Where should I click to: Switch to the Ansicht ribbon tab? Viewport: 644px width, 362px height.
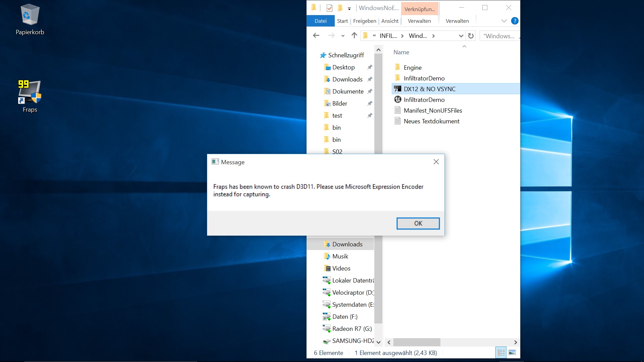(390, 21)
